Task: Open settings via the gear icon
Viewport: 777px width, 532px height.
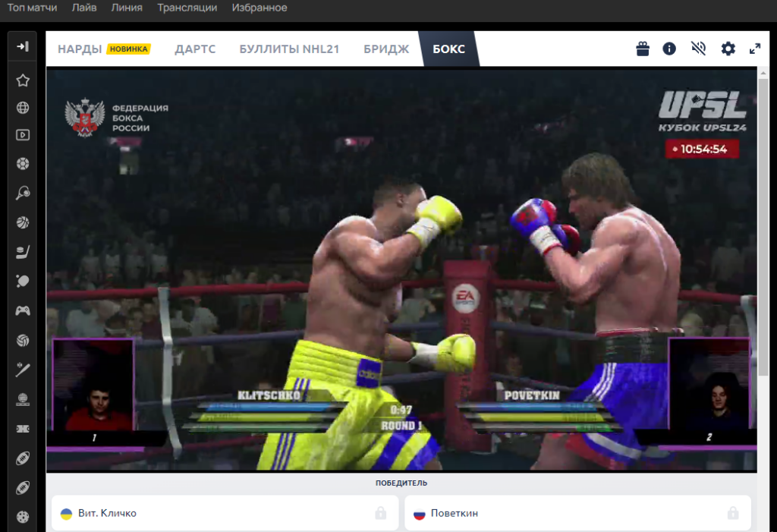Action: 728,49
